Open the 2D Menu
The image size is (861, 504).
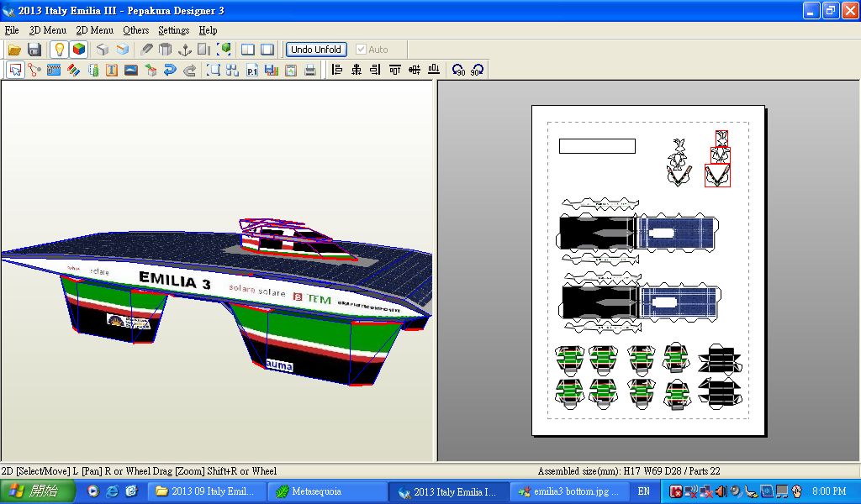94,30
